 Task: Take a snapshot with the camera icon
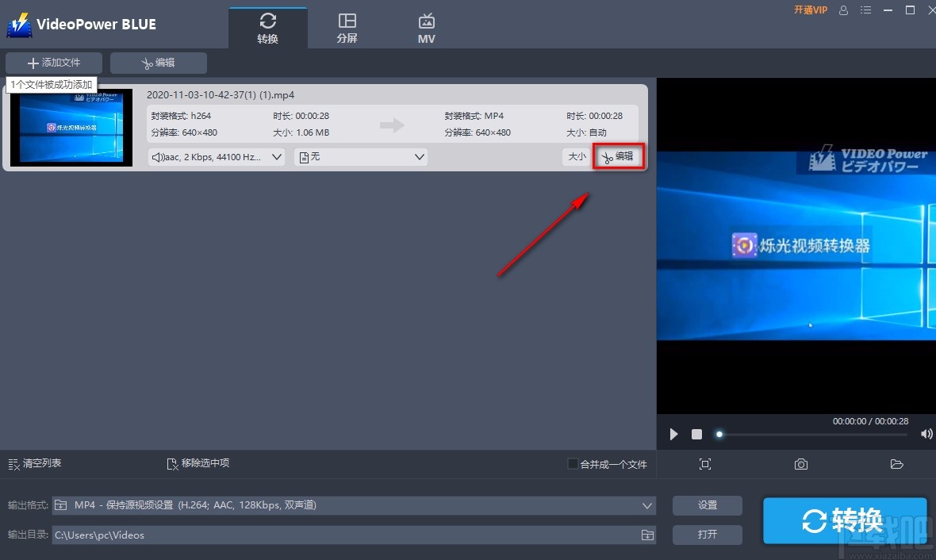tap(801, 464)
